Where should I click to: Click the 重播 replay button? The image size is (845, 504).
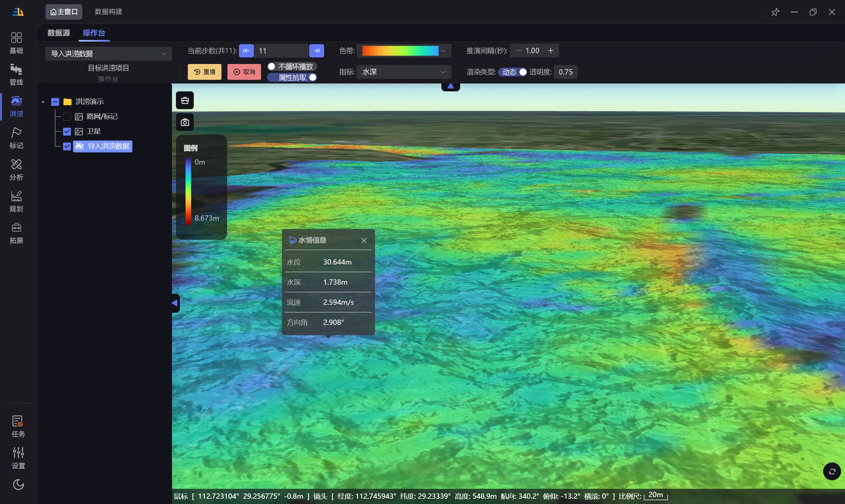[x=205, y=72]
